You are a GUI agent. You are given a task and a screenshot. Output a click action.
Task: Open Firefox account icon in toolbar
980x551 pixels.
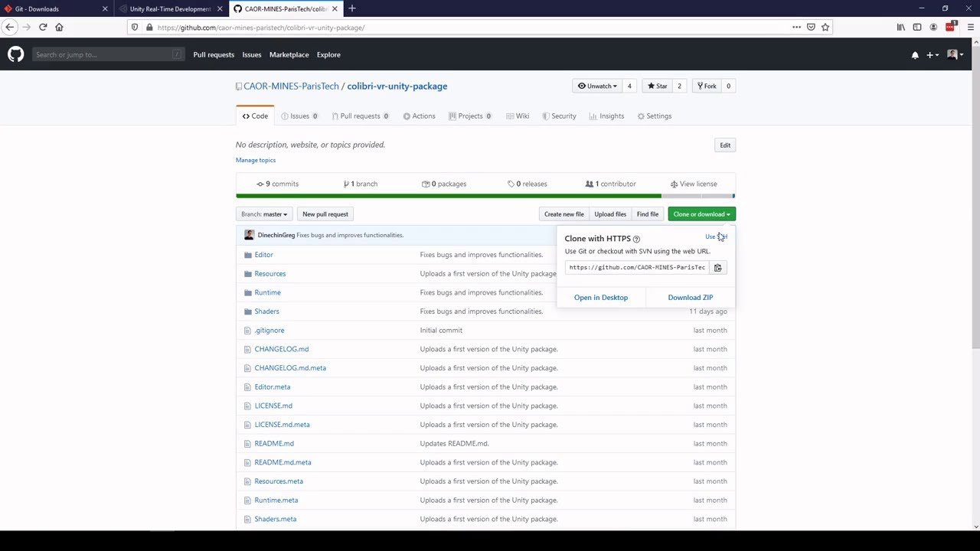coord(933,28)
